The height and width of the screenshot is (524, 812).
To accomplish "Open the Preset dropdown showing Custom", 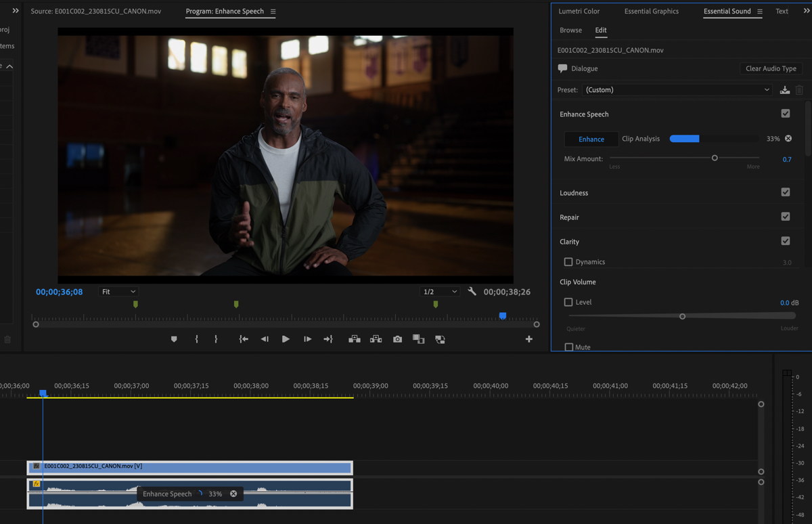I will pyautogui.click(x=677, y=90).
